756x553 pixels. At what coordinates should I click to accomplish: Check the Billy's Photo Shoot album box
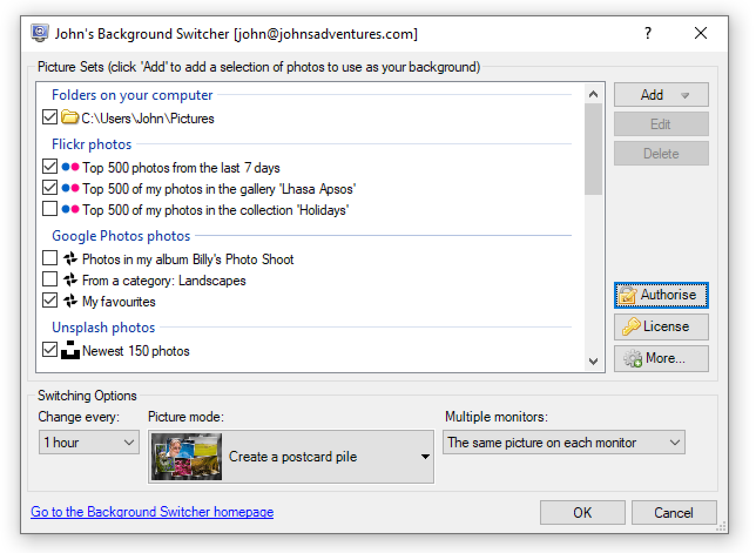tap(50, 258)
